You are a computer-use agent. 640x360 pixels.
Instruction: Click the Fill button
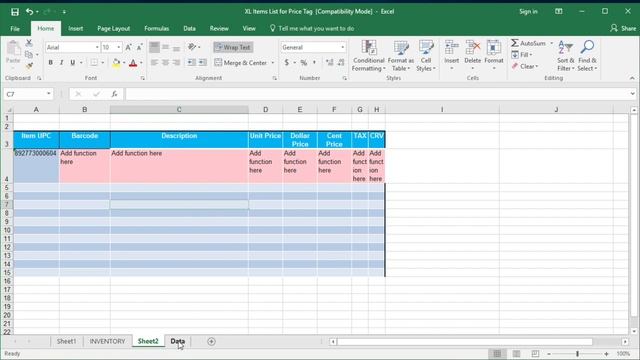(x=522, y=55)
